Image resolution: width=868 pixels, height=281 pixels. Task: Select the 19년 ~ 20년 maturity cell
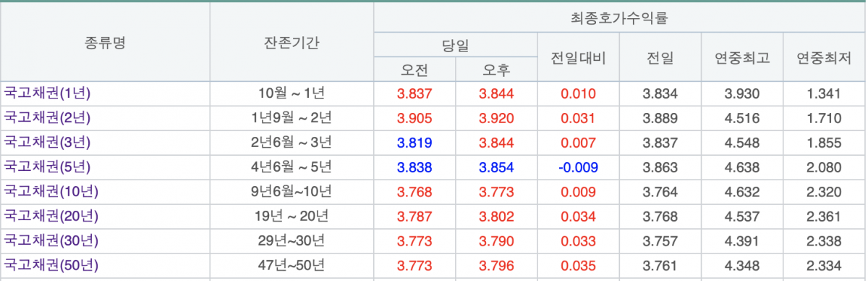tap(292, 216)
